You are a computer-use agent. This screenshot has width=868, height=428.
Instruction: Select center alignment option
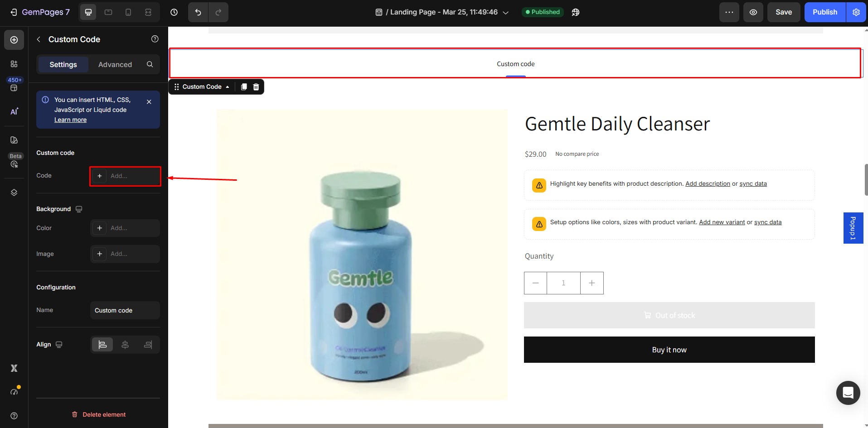pos(125,345)
